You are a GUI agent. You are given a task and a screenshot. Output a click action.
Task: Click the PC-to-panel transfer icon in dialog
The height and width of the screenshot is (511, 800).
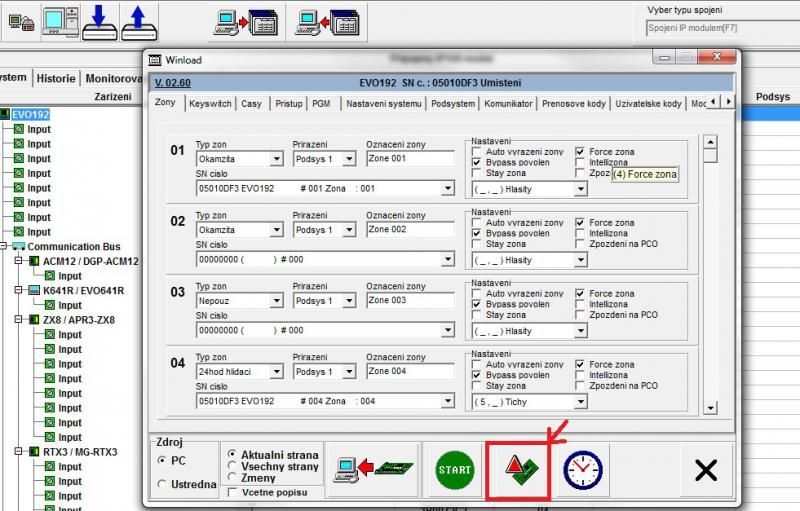point(372,469)
